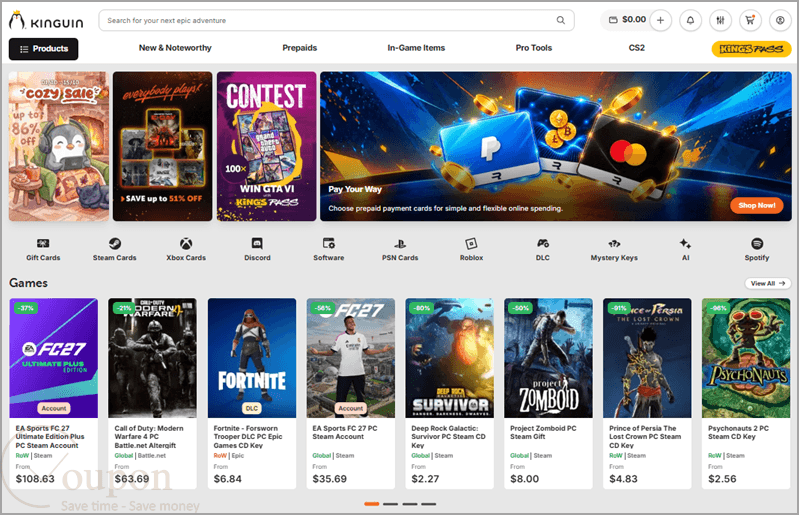
Task: Open the user account icon
Action: pos(780,20)
